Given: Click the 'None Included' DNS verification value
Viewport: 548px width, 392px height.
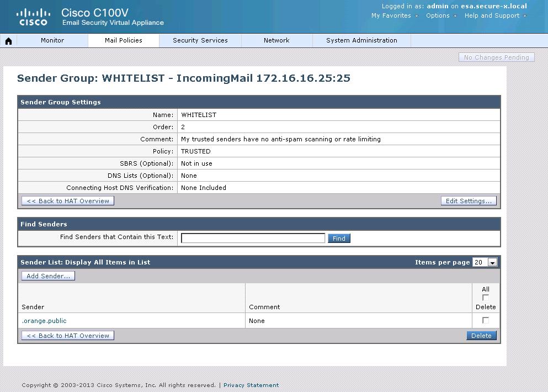Looking at the screenshot, I should (204, 188).
